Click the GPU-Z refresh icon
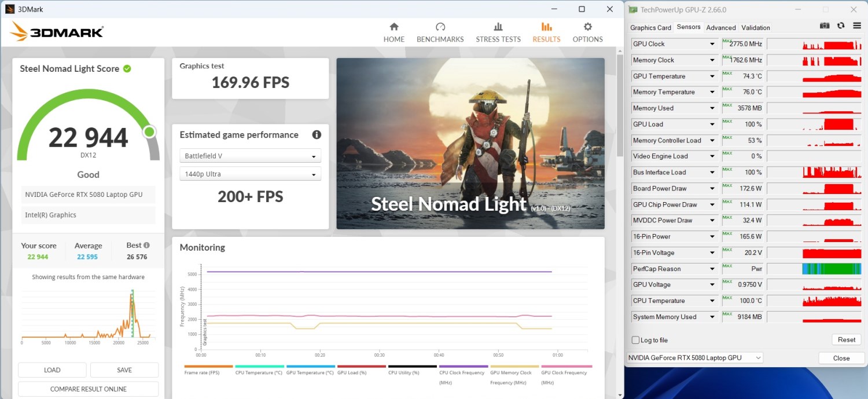The width and height of the screenshot is (868, 399). (x=841, y=26)
